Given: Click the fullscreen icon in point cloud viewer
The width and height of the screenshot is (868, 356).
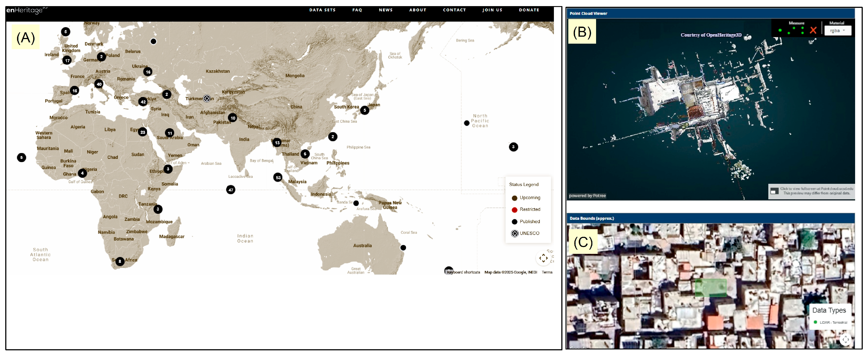Looking at the screenshot, I should click(x=774, y=191).
